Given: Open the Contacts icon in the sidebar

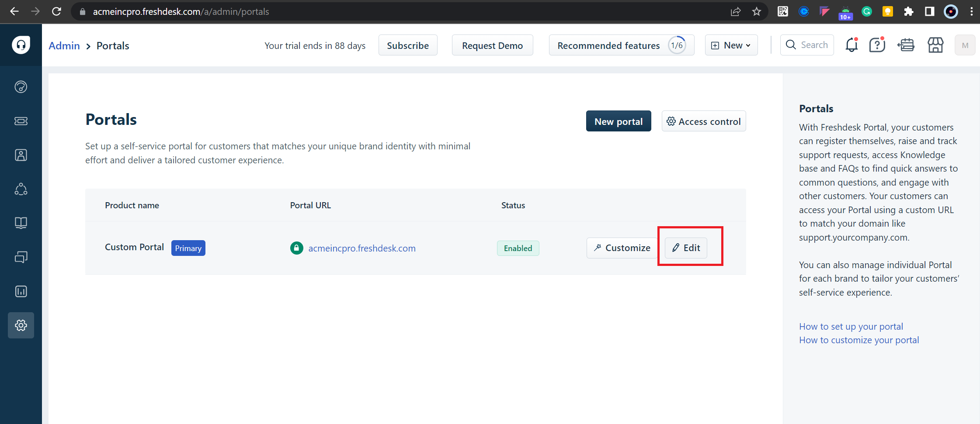Looking at the screenshot, I should pyautogui.click(x=21, y=155).
